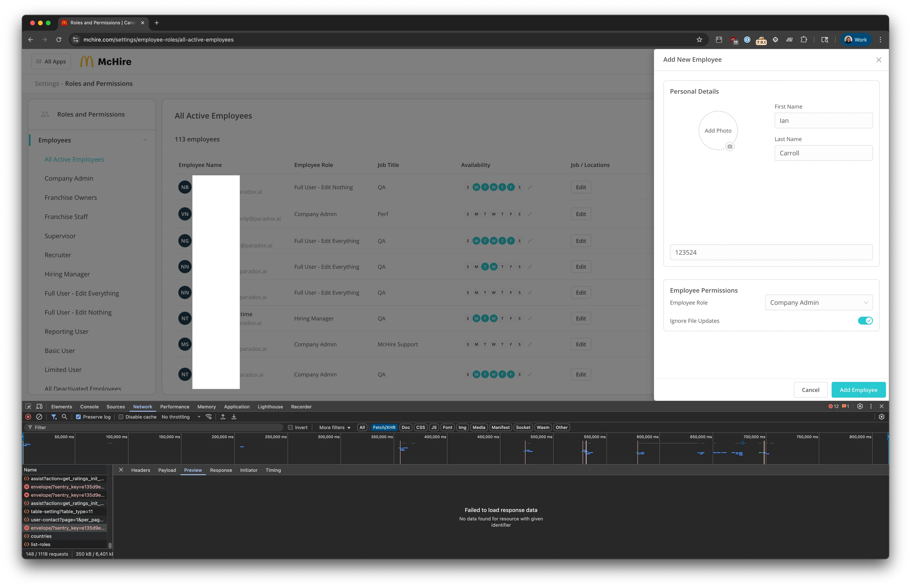911x588 pixels.
Task: Clear the network log
Action: (39, 416)
